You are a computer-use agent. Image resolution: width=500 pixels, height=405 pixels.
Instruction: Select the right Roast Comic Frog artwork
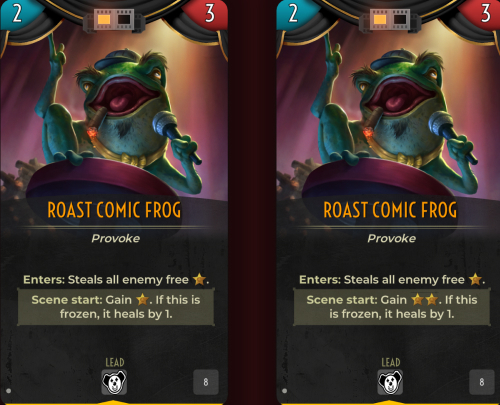tap(390, 113)
